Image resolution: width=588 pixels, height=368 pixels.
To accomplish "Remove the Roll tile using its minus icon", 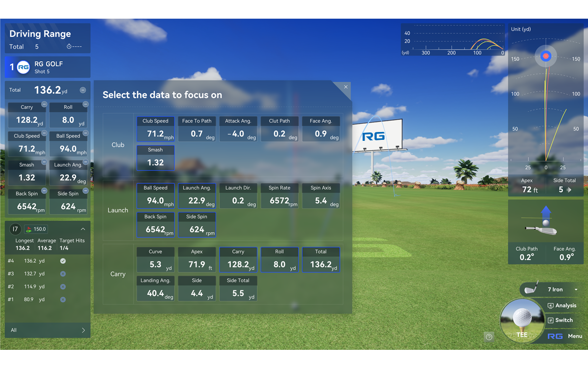I will tap(85, 105).
